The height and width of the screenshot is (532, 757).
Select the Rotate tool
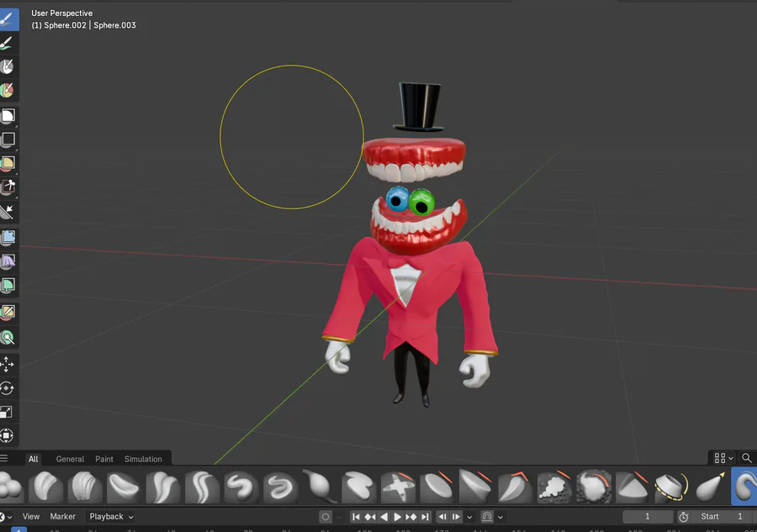point(8,387)
